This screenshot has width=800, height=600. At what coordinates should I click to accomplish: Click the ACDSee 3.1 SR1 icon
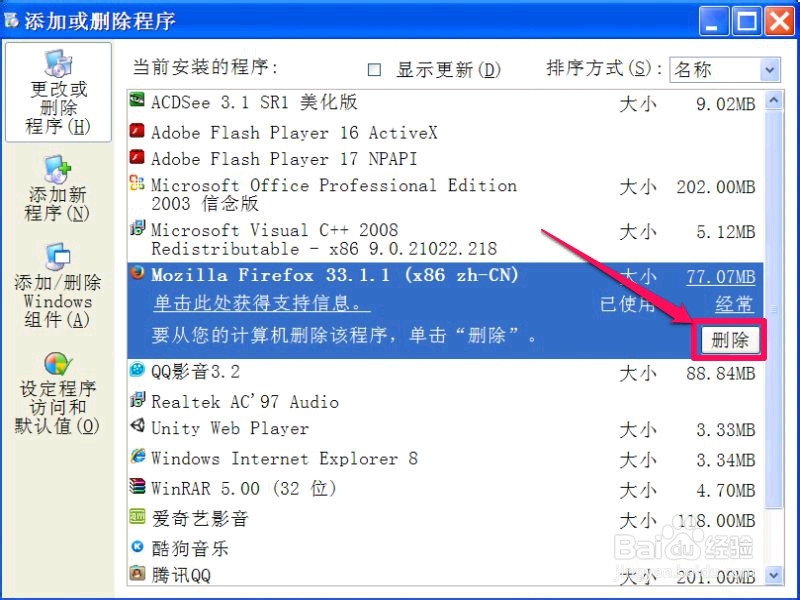(x=137, y=99)
